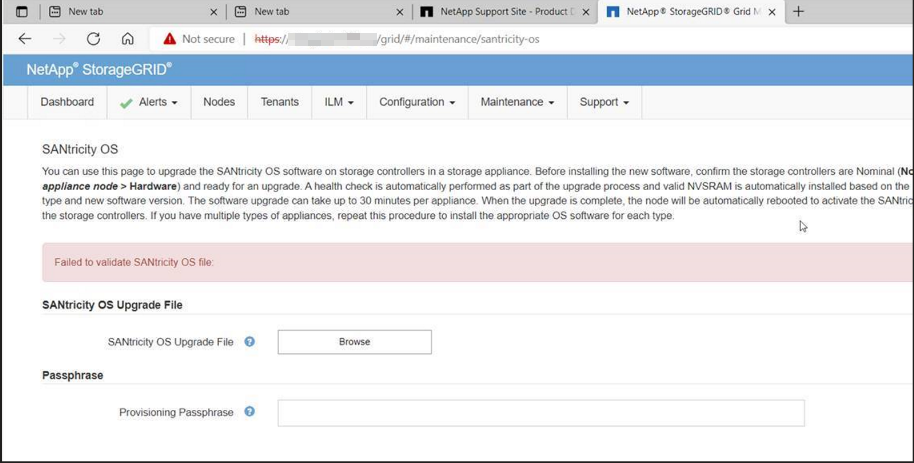Click the browser back arrow

point(25,39)
